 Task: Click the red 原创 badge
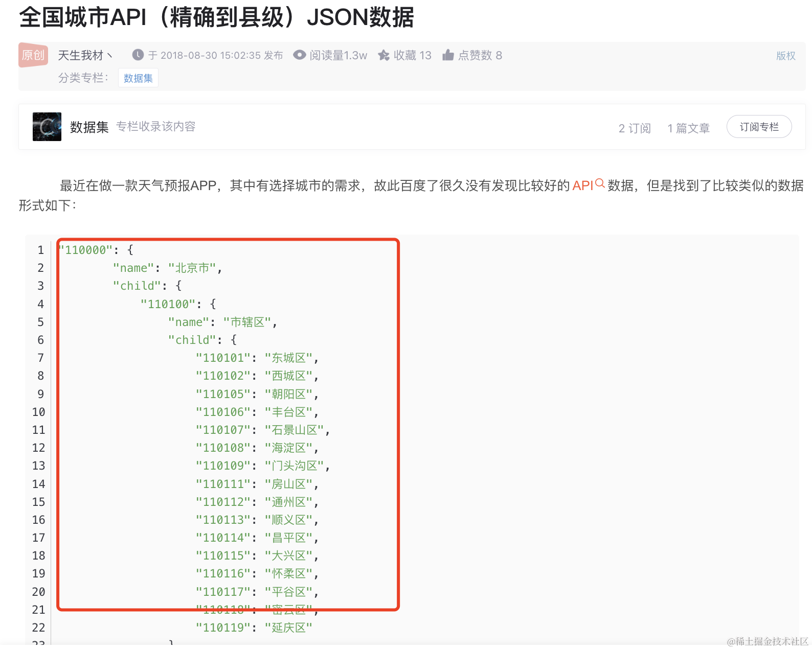33,55
